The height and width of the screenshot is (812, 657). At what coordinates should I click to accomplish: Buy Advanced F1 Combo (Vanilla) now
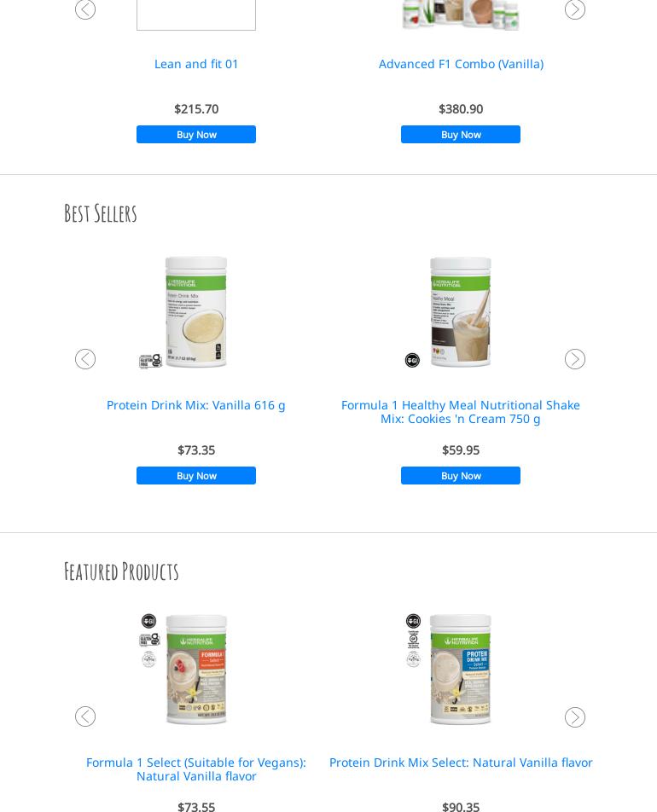(x=461, y=134)
